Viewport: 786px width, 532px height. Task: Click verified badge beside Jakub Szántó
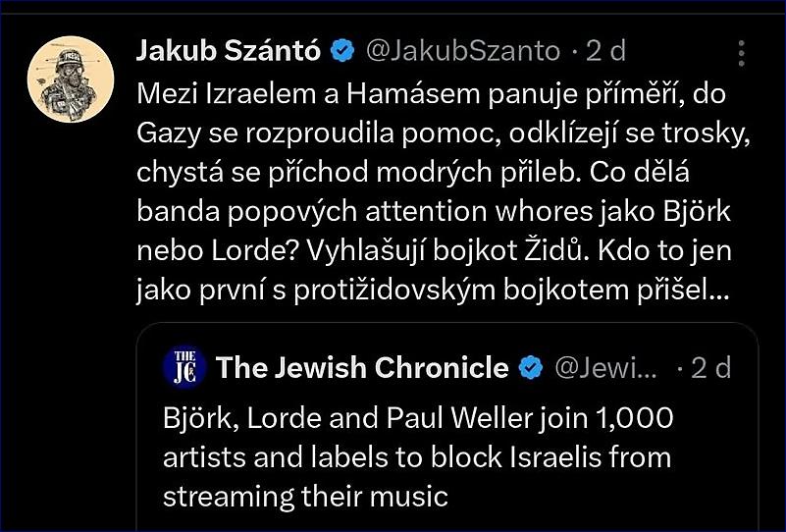343,51
